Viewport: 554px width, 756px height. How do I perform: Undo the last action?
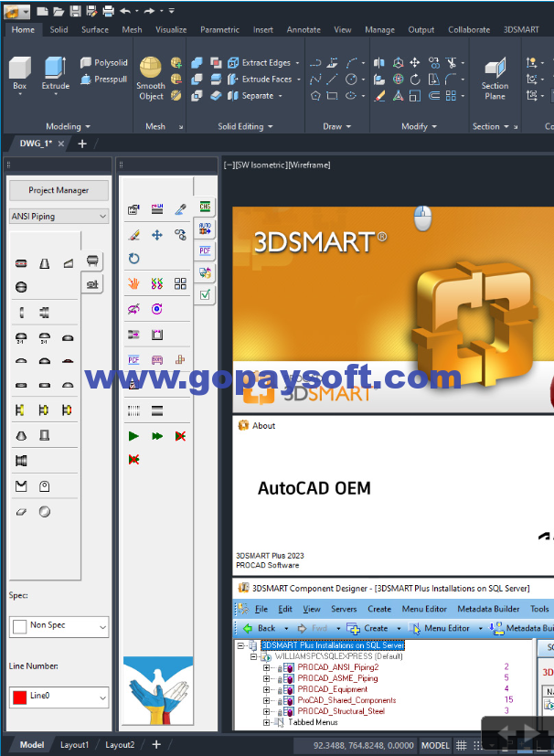125,11
